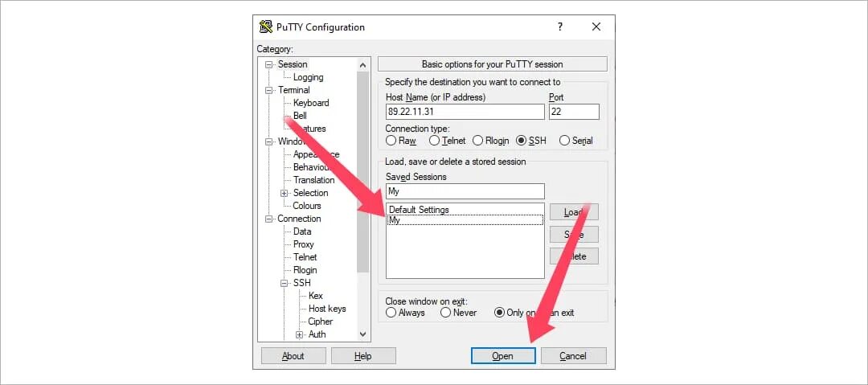Click category tree scroll up arrow
Viewport: 868px width, 385px height.
tap(363, 64)
